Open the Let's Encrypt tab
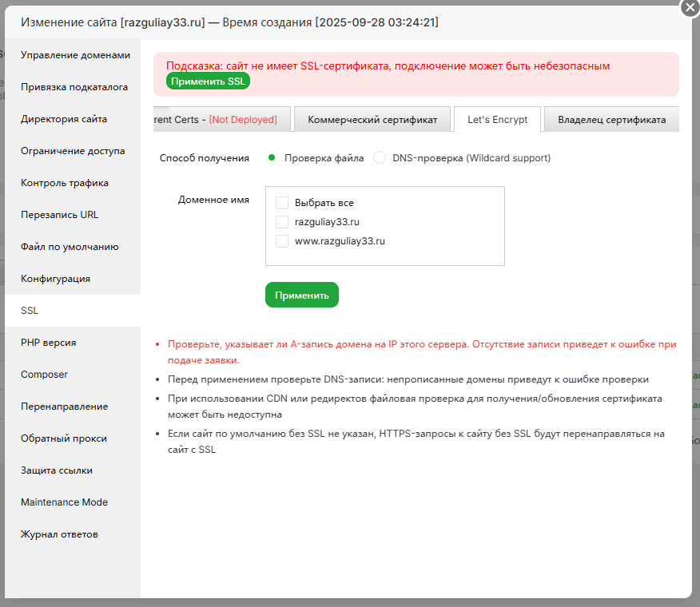Screen dimensions: 700x607 point(497,120)
